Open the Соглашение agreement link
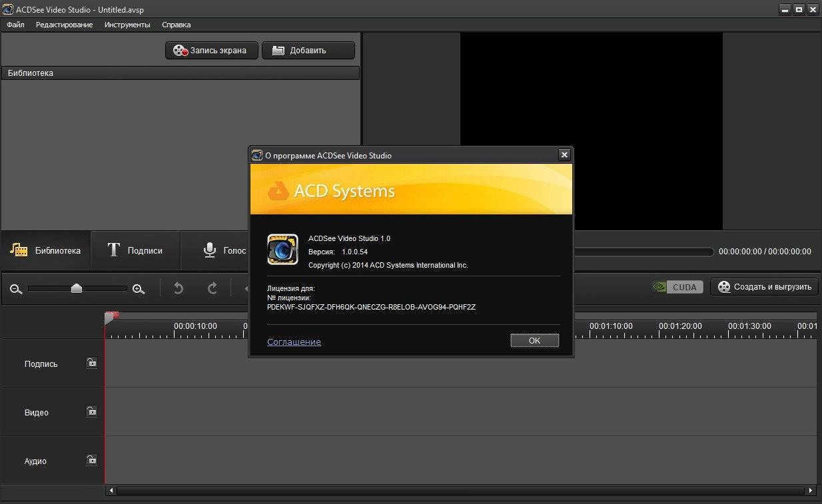 [294, 342]
